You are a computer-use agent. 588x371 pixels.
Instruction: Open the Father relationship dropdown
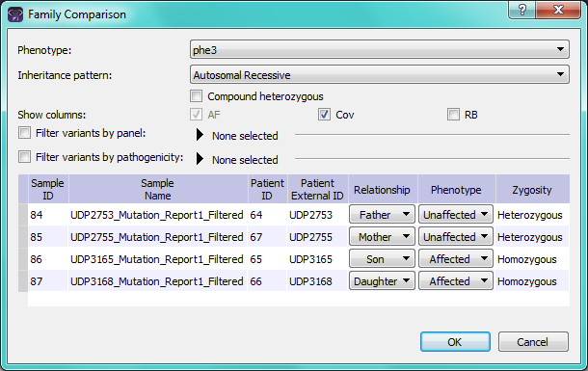[382, 214]
